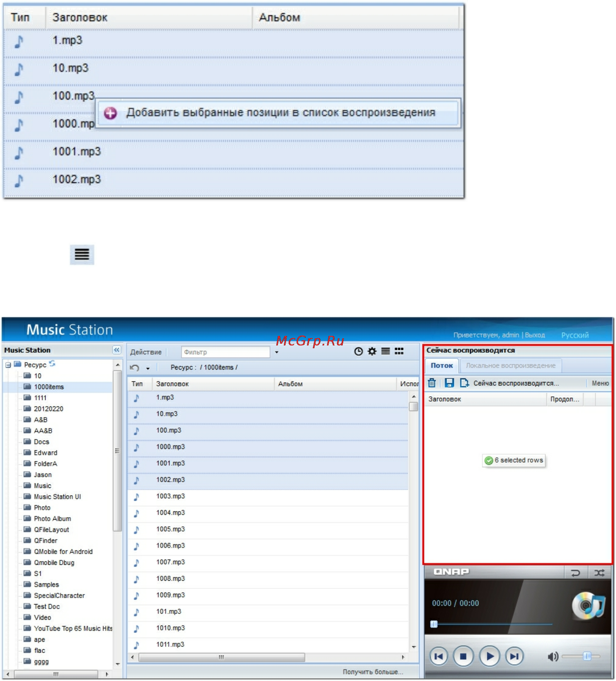616x681 pixels.
Task: Open the filter dropdown arrow
Action: pyautogui.click(x=277, y=352)
